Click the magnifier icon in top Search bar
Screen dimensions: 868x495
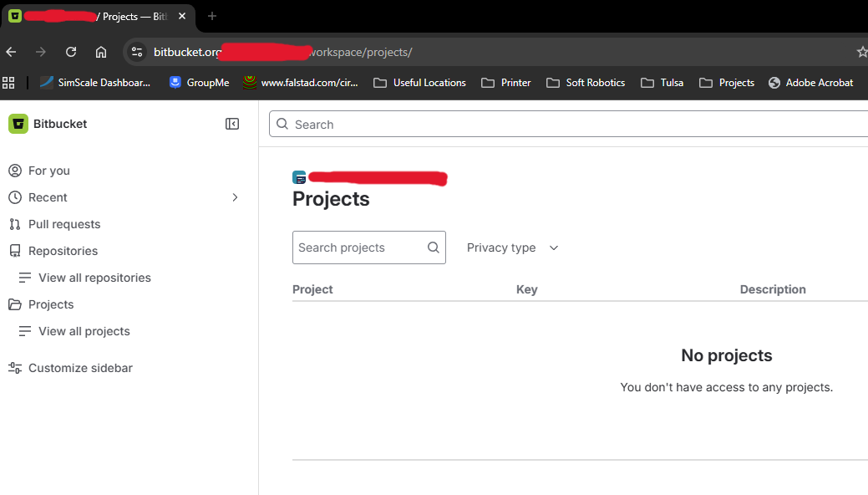coord(282,124)
